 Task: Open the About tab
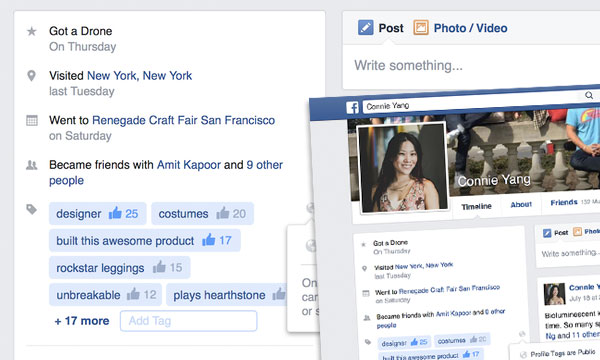point(521,204)
